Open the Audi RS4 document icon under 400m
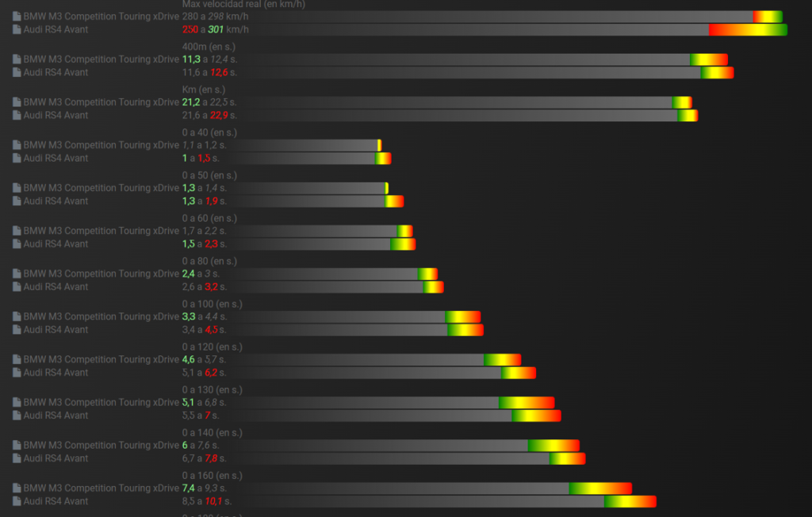Viewport: 812px width, 517px height. point(17,72)
